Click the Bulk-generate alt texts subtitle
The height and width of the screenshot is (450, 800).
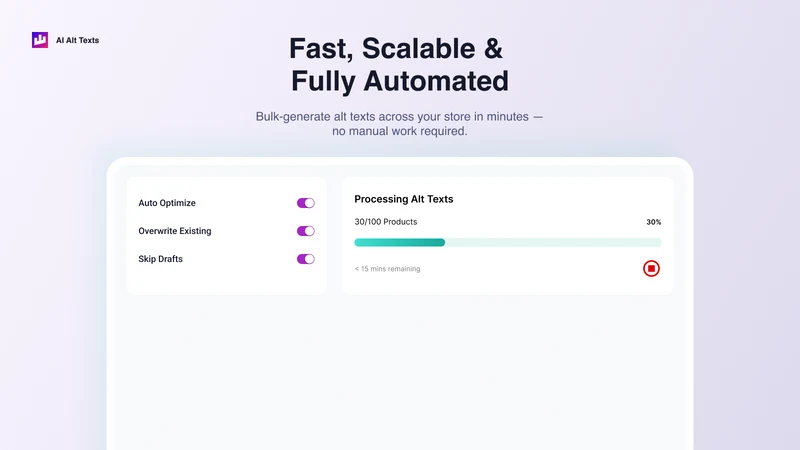(399, 123)
